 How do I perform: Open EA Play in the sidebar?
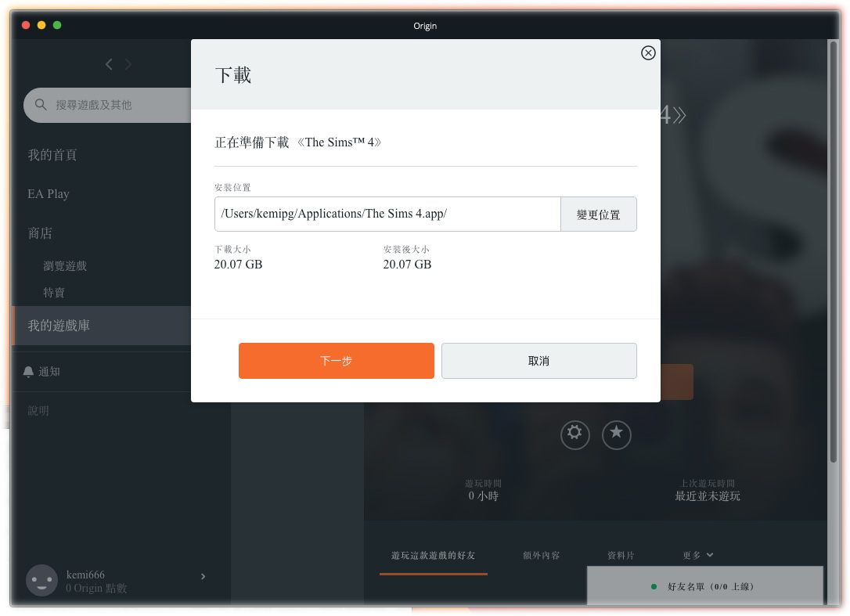49,194
